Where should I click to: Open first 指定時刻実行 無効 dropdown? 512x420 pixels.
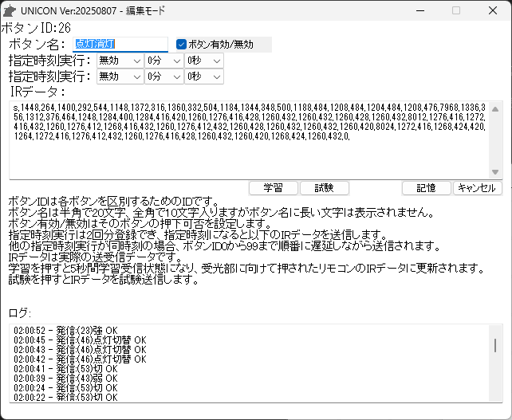coord(120,61)
